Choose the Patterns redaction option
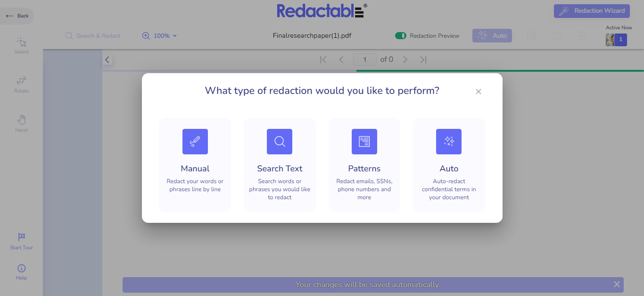Image resolution: width=644 pixels, height=296 pixels. pyautogui.click(x=364, y=164)
